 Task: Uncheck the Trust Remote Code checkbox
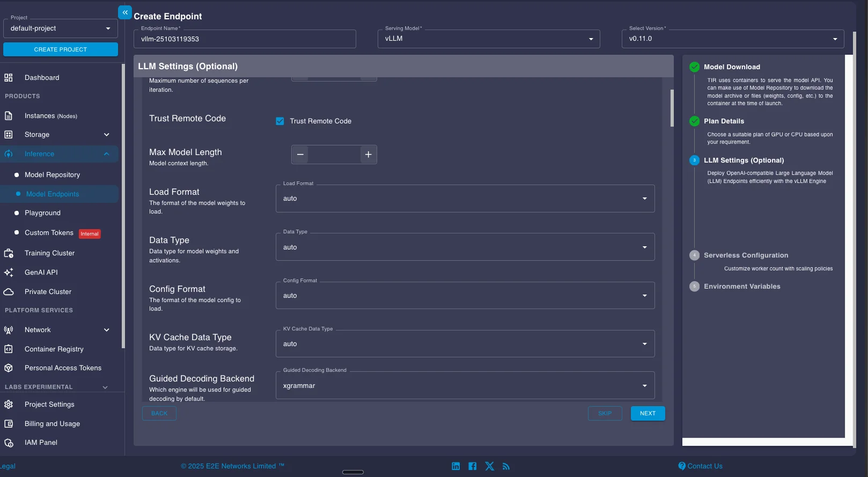tap(280, 121)
